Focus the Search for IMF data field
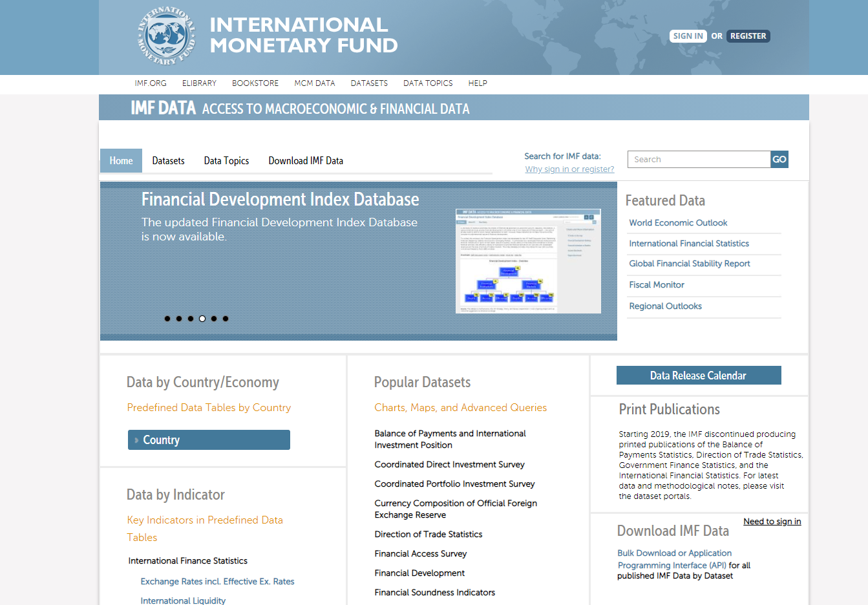The image size is (868, 605). 699,160
